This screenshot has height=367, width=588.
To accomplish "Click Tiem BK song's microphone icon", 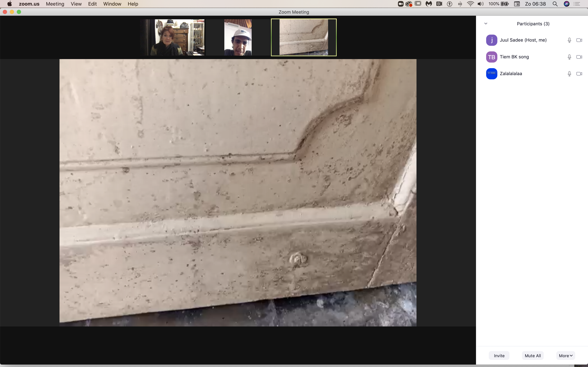I will click(569, 57).
